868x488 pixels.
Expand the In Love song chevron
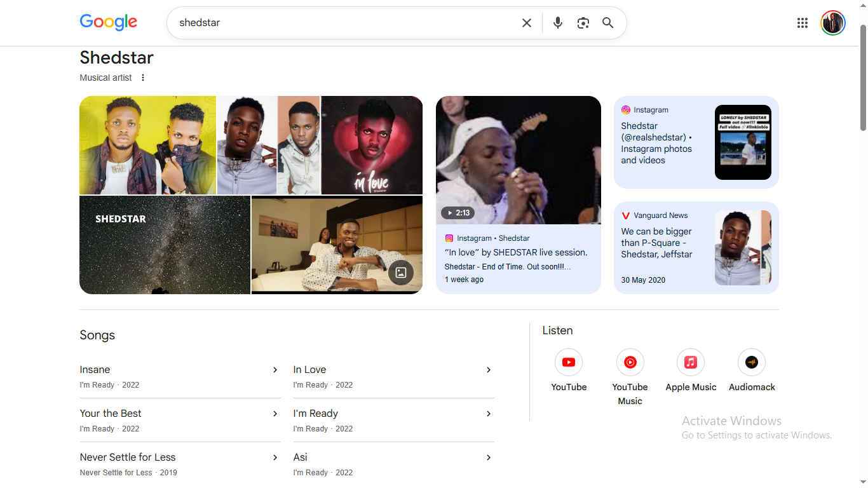489,370
